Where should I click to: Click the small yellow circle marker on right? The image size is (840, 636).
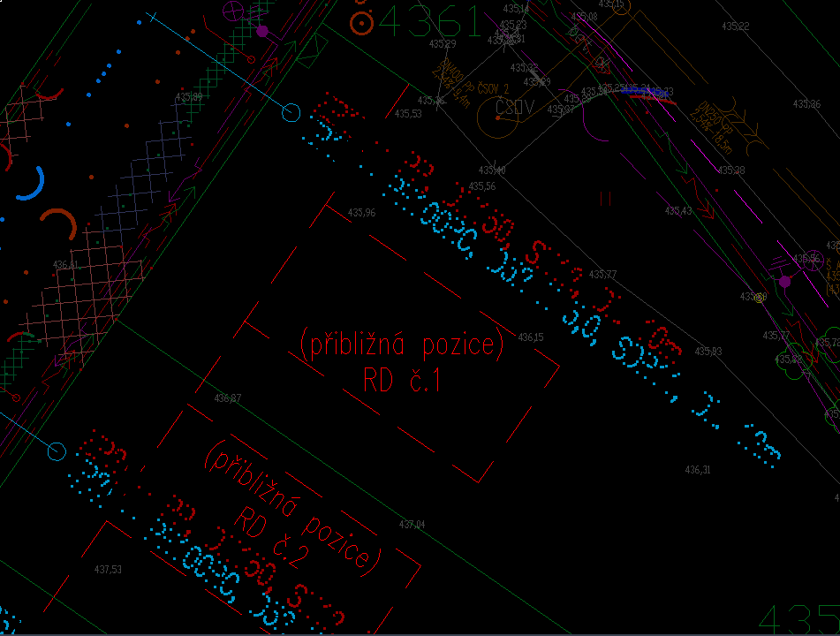[759, 298]
